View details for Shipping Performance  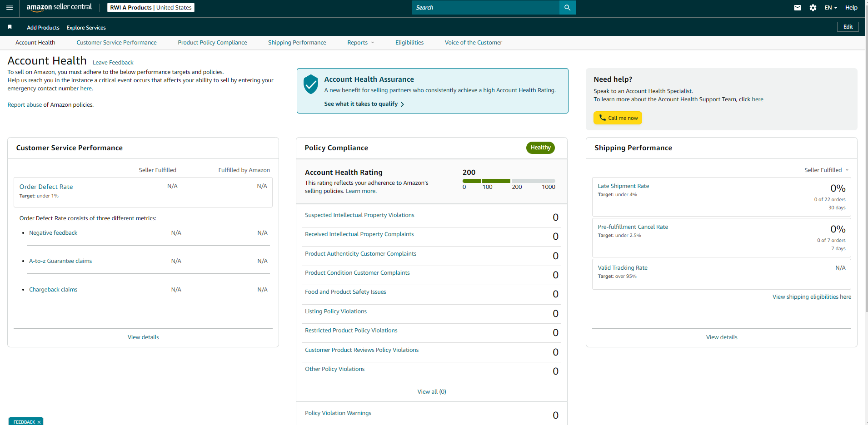click(722, 337)
